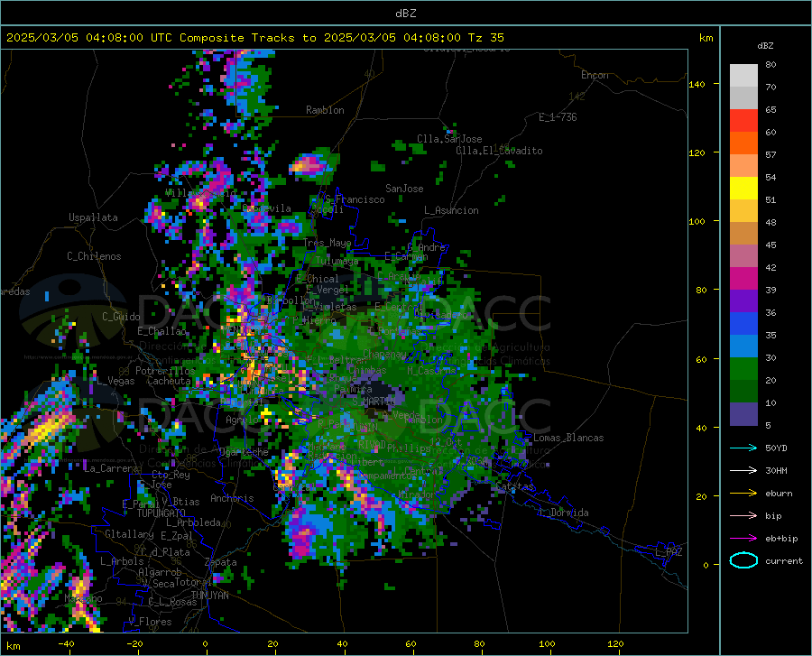
Task: Click the pink bip arrow icon
Action: (x=743, y=516)
